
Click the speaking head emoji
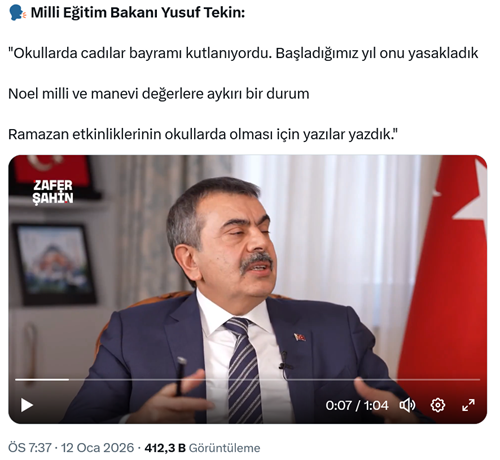tap(17, 13)
